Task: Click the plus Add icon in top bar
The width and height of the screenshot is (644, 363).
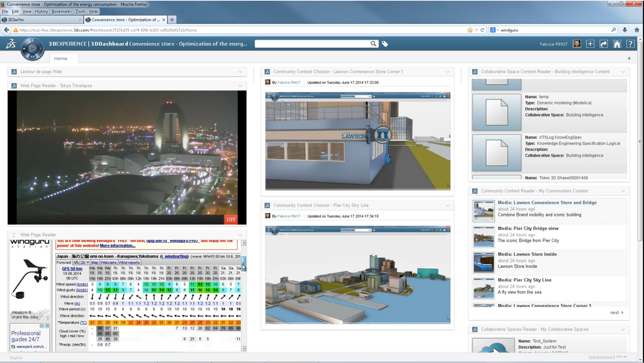Action: [x=590, y=44]
